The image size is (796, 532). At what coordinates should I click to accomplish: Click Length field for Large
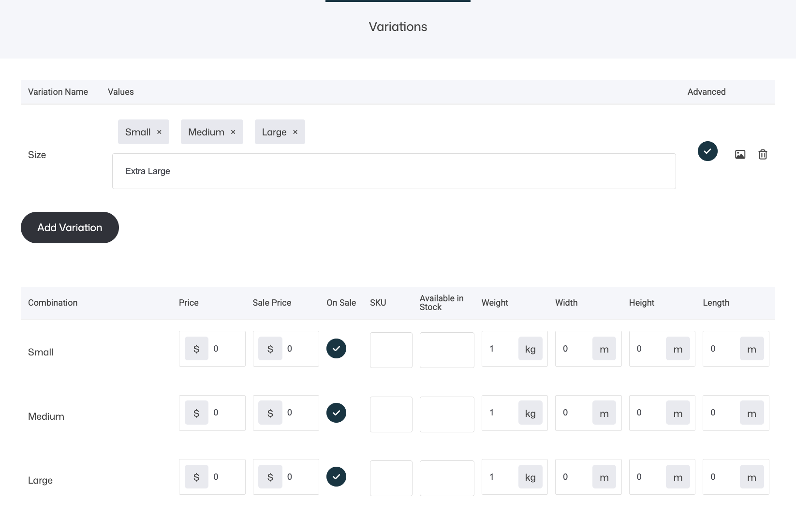coord(736,477)
